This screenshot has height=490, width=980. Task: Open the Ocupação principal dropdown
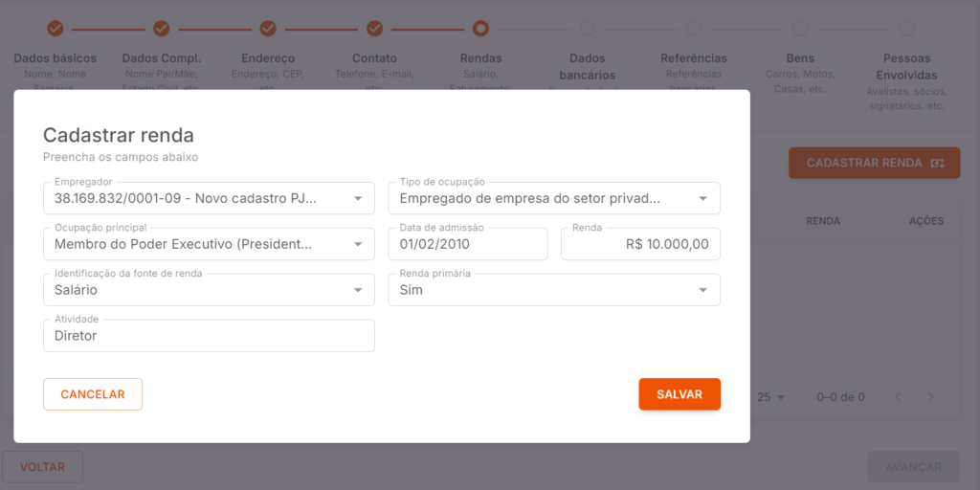tap(209, 244)
